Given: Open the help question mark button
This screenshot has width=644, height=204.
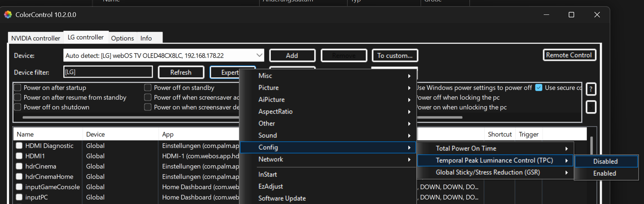Looking at the screenshot, I should [x=591, y=89].
